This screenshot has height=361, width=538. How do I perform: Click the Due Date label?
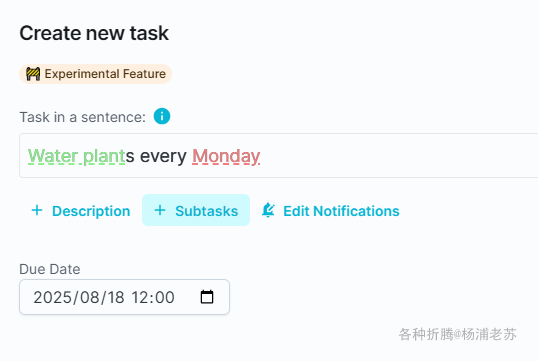coord(50,269)
